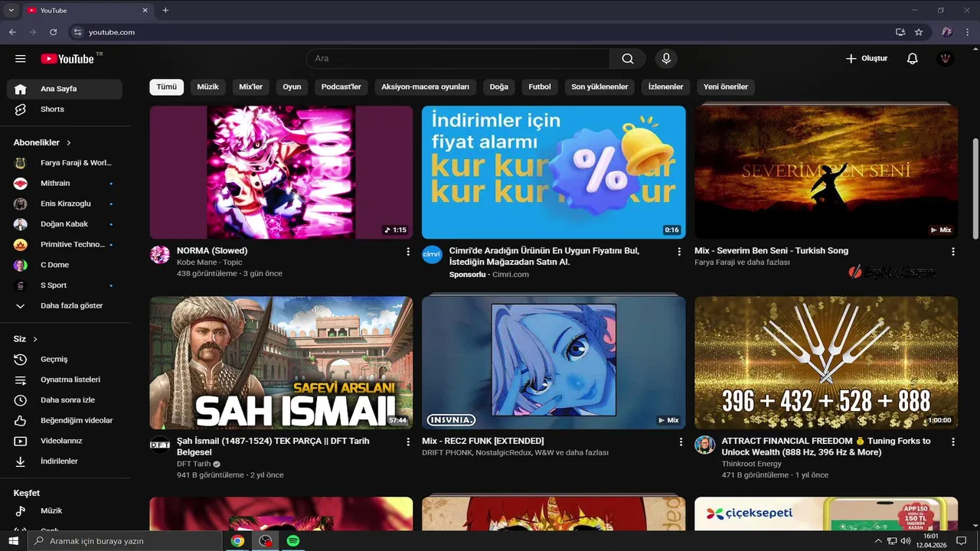Open Shorts in sidebar

click(x=64, y=109)
